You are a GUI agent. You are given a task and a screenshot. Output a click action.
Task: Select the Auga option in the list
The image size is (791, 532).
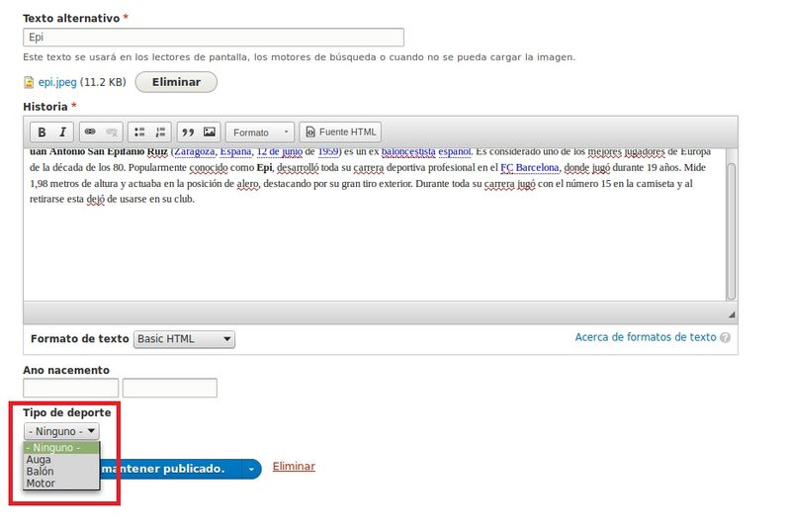(61, 459)
